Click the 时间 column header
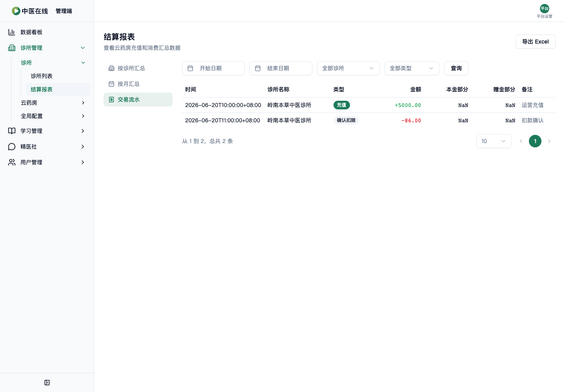Image resolution: width=565 pixels, height=392 pixels. (x=191, y=89)
